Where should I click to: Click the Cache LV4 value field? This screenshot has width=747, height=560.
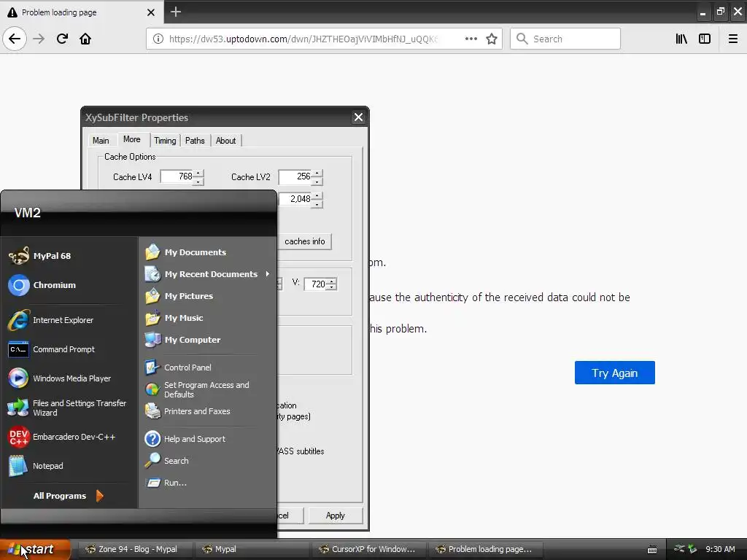[x=177, y=176]
